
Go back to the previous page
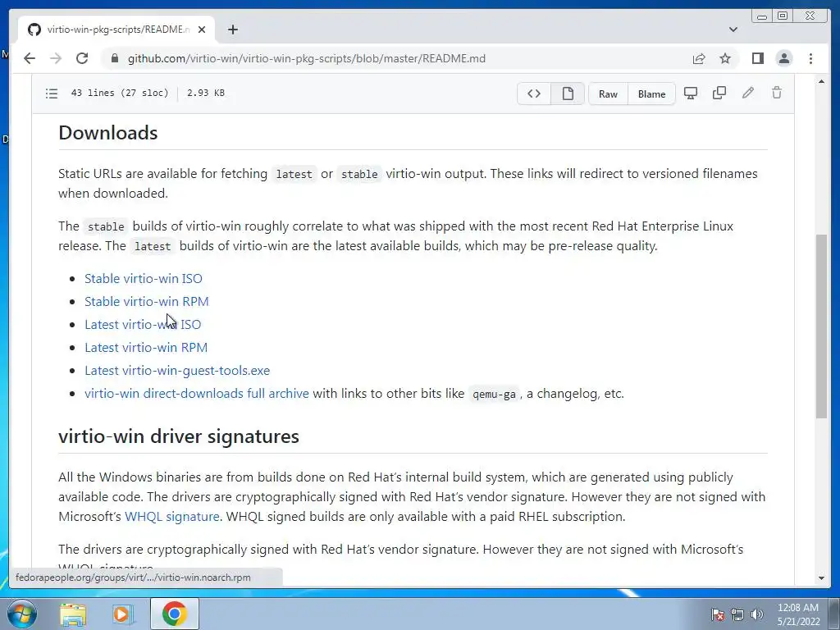coord(30,58)
